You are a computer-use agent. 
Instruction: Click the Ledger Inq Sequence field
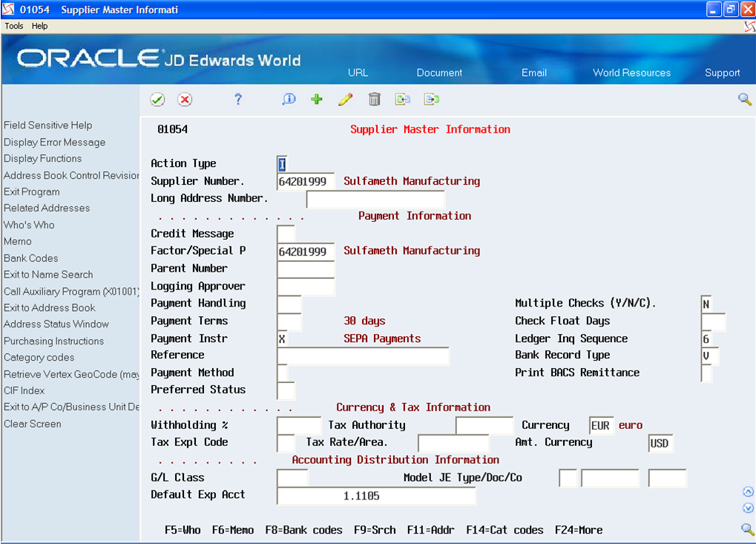click(706, 339)
